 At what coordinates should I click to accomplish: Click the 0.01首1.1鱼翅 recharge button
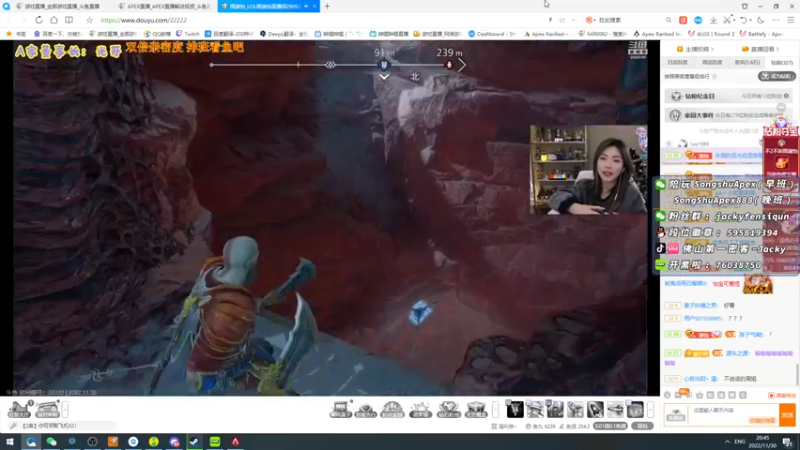pyautogui.click(x=610, y=426)
